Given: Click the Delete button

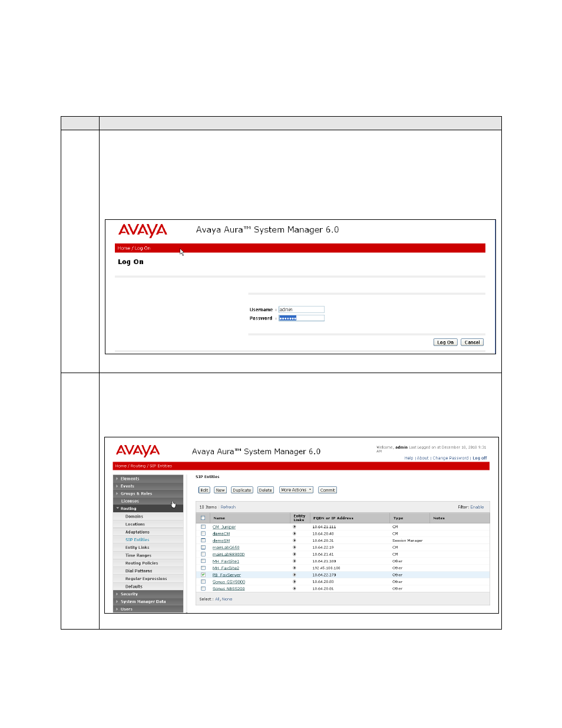Looking at the screenshot, I should pos(266,490).
